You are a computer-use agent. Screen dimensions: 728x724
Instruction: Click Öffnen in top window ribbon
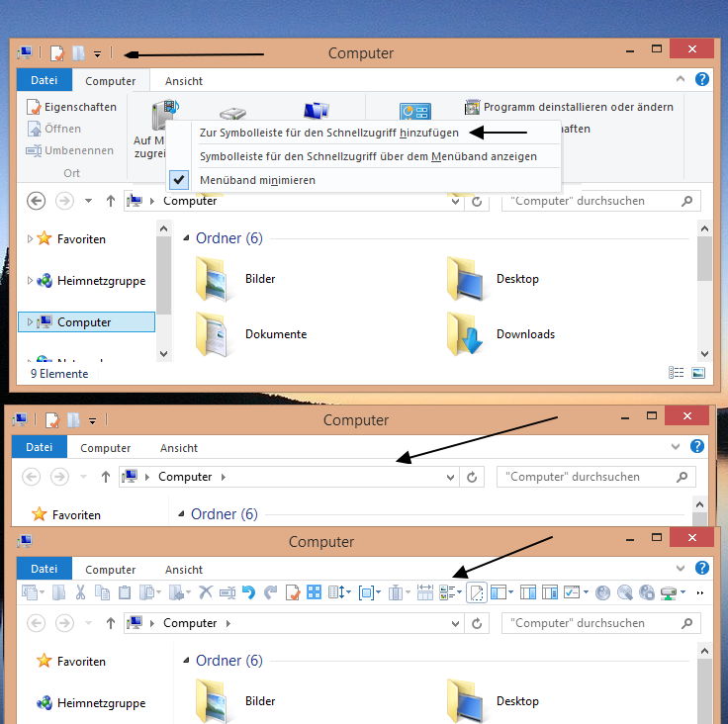point(54,129)
